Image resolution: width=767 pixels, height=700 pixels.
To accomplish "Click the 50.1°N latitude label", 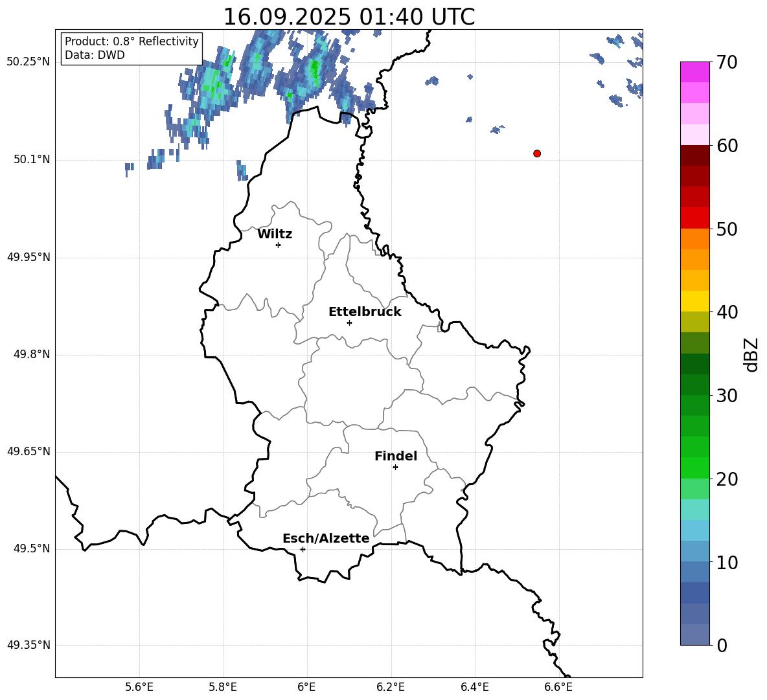I will pyautogui.click(x=32, y=160).
